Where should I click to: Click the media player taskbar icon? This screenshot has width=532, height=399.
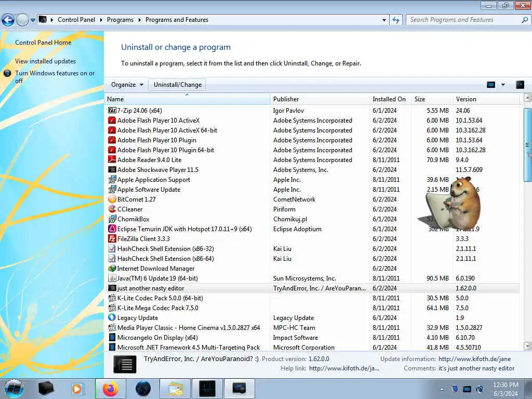point(77,389)
